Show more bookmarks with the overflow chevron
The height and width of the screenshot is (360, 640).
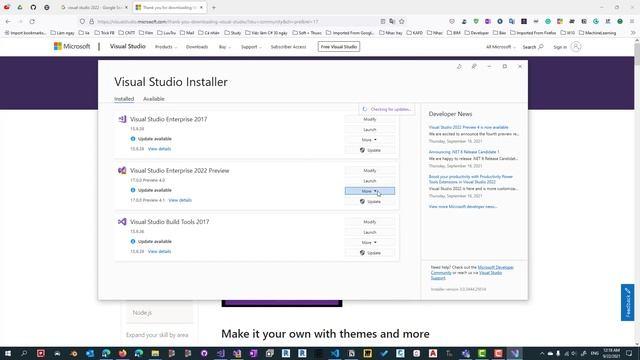(633, 33)
